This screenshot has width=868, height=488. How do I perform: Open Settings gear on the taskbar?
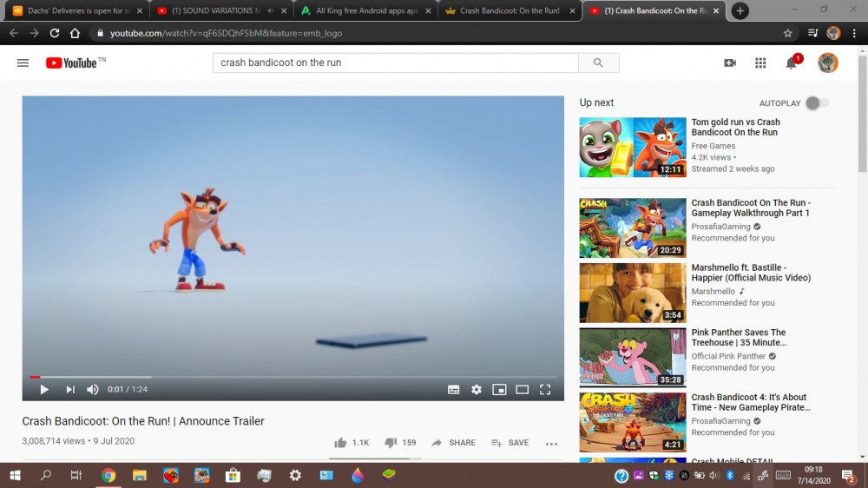coord(295,475)
